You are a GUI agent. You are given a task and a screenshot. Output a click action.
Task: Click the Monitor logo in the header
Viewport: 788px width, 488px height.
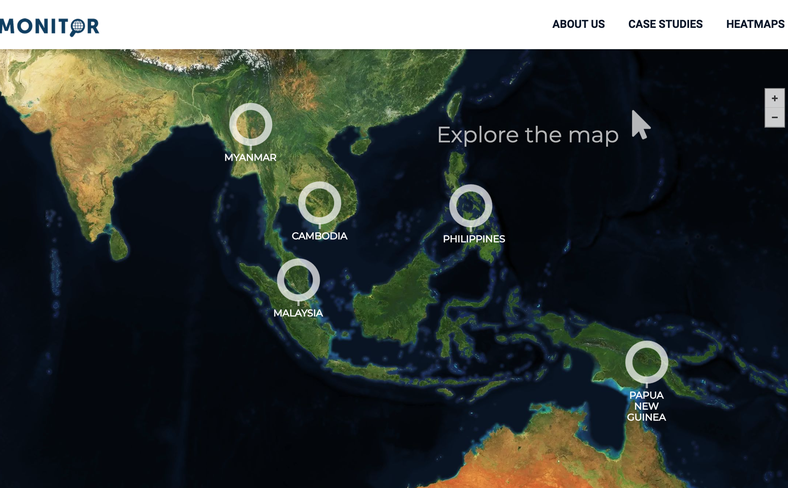tap(49, 26)
